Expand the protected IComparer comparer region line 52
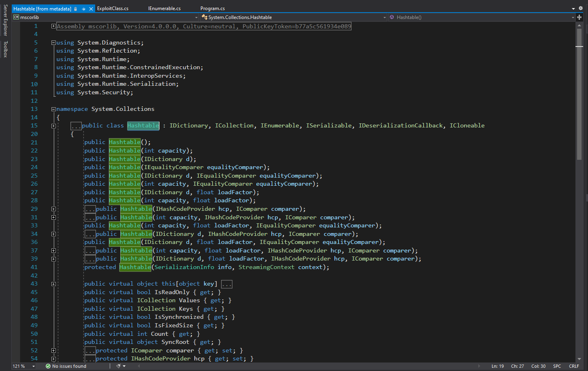The image size is (588, 371). click(53, 351)
